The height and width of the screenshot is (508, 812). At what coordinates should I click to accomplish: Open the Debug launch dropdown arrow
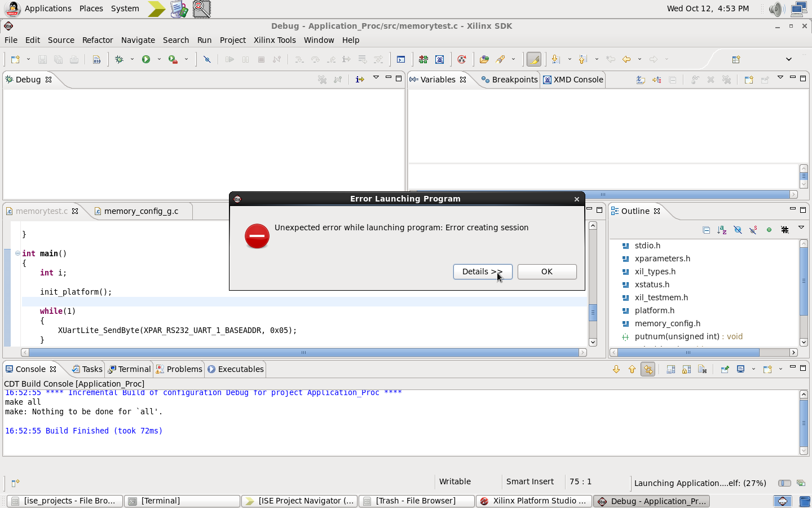pos(132,59)
